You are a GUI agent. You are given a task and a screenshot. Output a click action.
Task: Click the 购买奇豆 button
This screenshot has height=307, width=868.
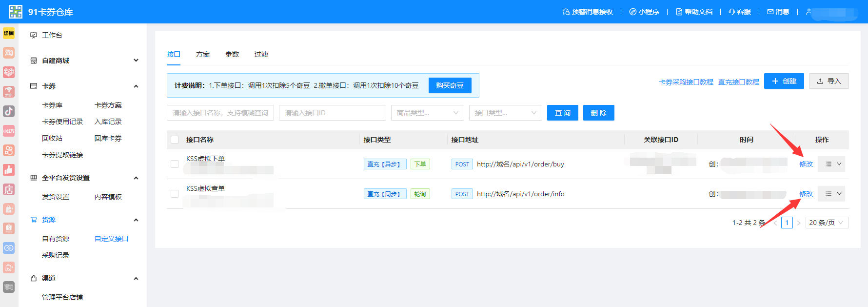(x=450, y=85)
